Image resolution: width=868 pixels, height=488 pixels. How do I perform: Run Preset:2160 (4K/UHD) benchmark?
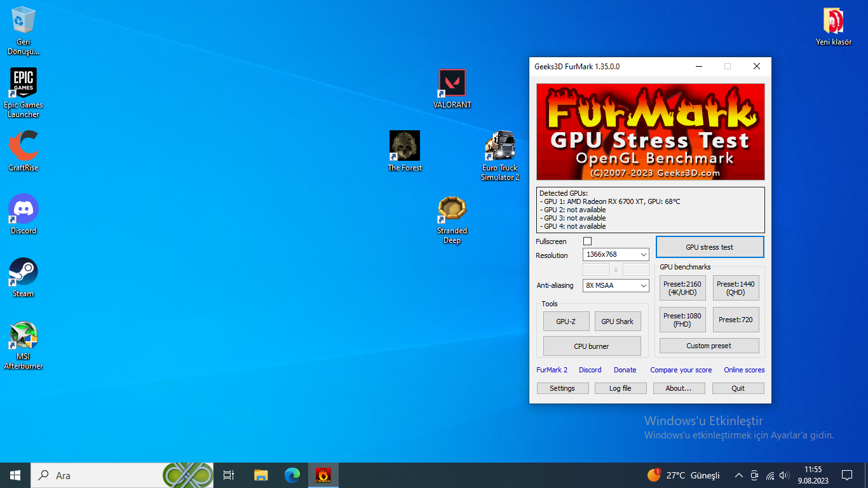pos(682,288)
